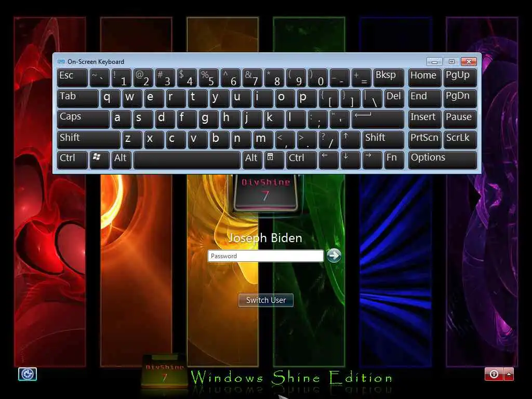The height and width of the screenshot is (399, 532).
Task: Expand shutdown options arrow next to power button
Action: 509,374
